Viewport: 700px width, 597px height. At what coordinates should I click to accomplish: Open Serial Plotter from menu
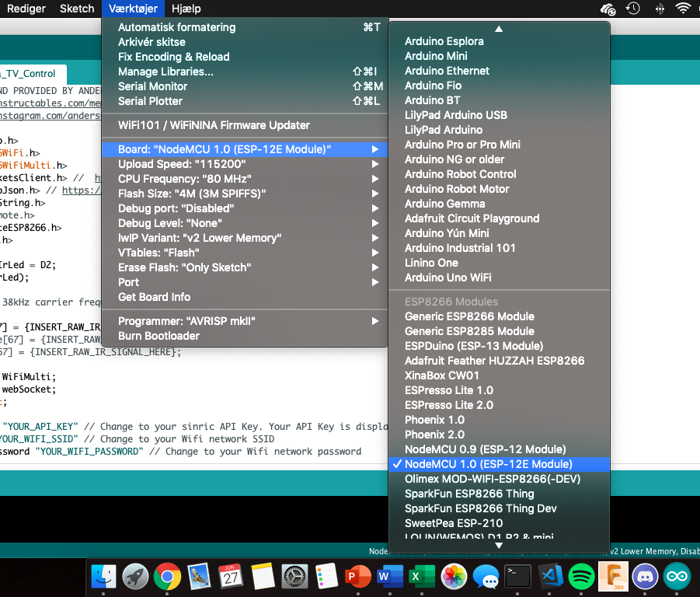pyautogui.click(x=245, y=101)
